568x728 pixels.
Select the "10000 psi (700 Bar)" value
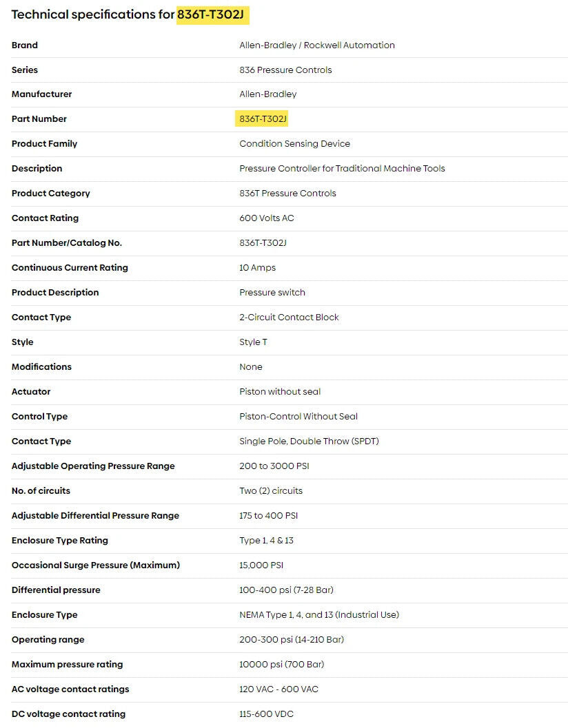click(x=281, y=665)
